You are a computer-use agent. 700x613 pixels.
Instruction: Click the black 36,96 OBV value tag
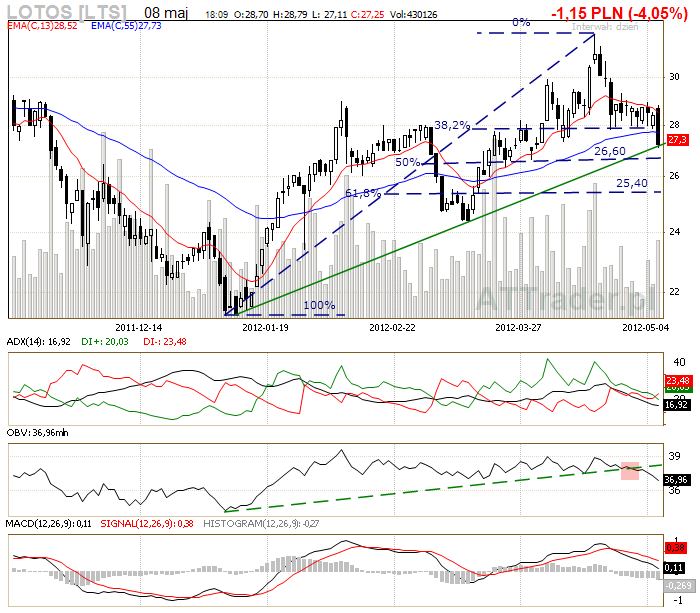tap(676, 480)
